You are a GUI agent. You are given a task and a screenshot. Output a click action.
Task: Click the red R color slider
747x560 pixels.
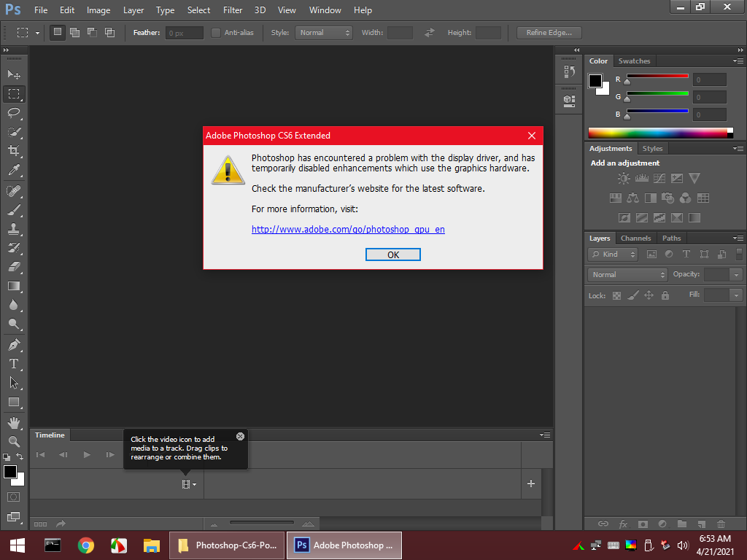click(x=657, y=76)
